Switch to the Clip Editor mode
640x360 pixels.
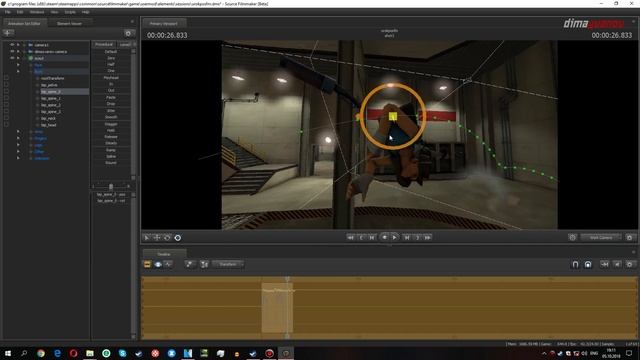tap(147, 264)
